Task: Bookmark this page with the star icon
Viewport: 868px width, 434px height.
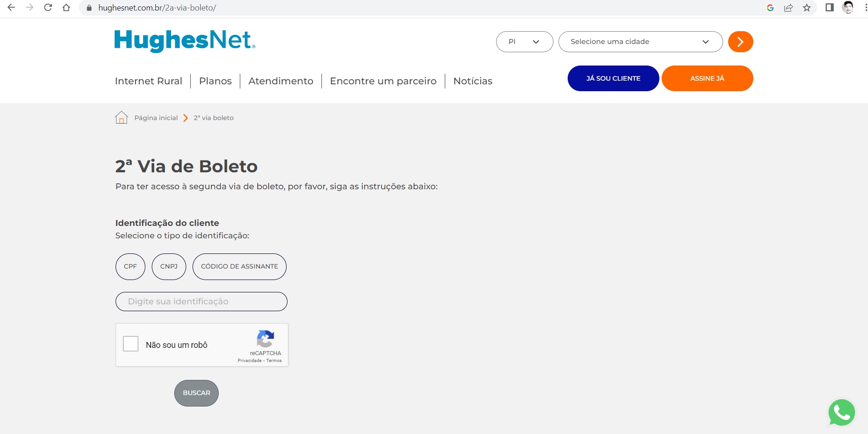Action: point(807,8)
